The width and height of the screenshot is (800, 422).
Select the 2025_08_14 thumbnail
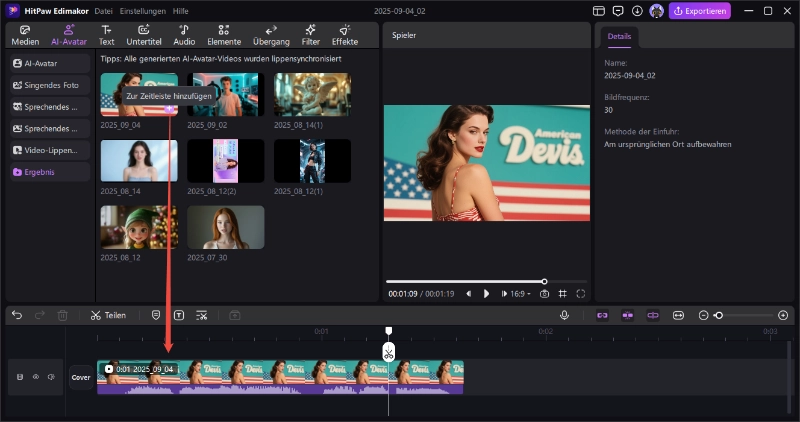(x=139, y=161)
